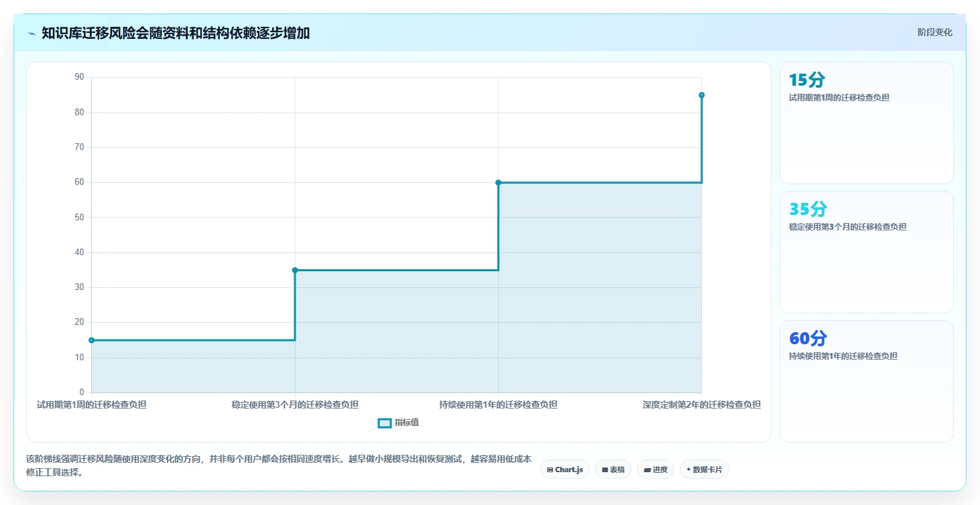Screen dimensions: 980x505
Task: Click the data point at value 35
Action: pos(295,270)
